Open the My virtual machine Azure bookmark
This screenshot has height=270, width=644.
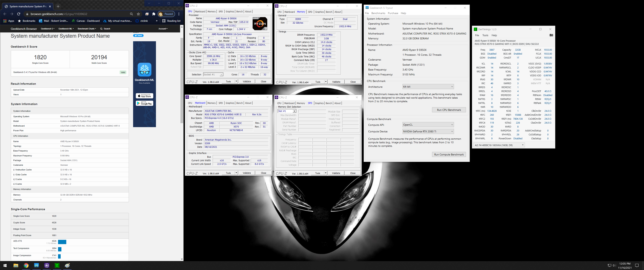click(x=117, y=21)
